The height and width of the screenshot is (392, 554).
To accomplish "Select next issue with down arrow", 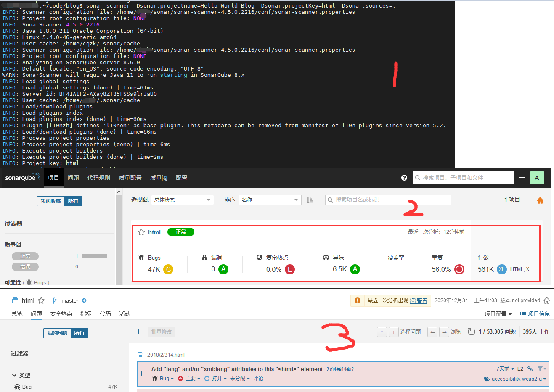I will pyautogui.click(x=393, y=332).
